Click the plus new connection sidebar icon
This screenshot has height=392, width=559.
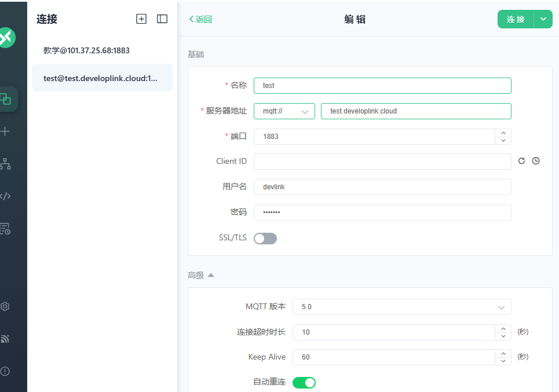point(5,131)
